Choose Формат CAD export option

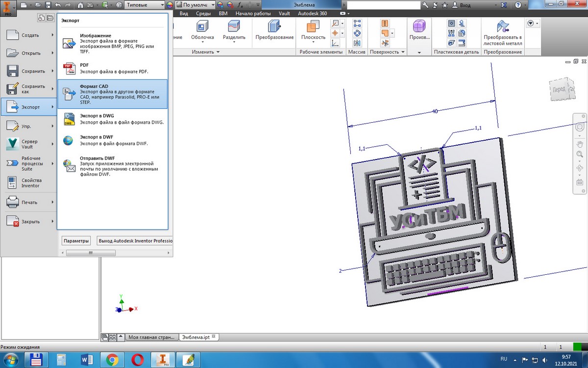tap(112, 94)
